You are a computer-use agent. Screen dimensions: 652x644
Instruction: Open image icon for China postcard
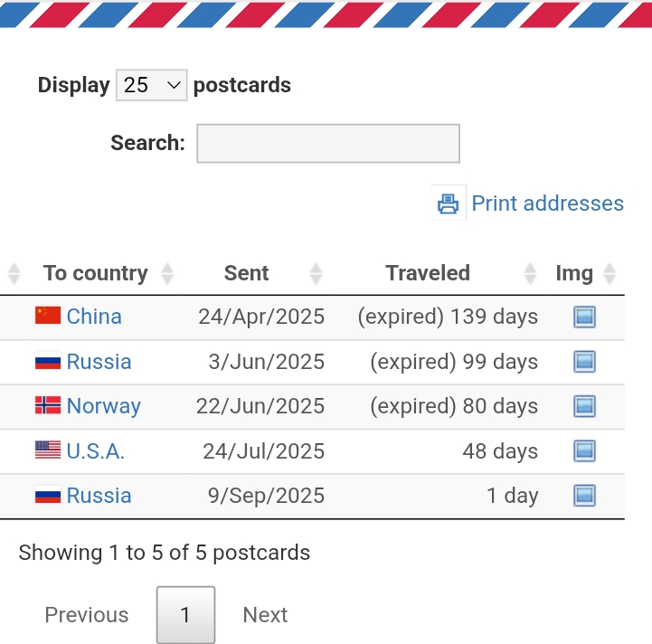[x=584, y=317]
